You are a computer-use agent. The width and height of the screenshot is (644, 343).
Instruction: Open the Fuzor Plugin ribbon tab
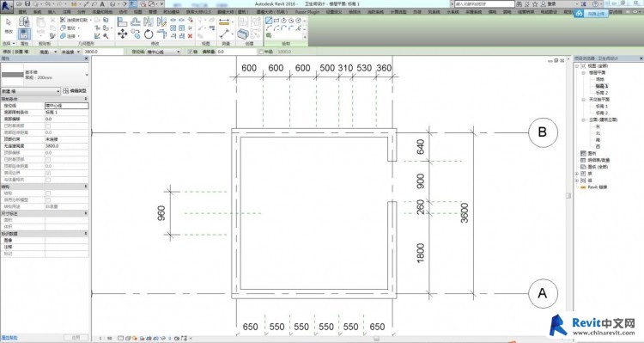tap(307, 12)
